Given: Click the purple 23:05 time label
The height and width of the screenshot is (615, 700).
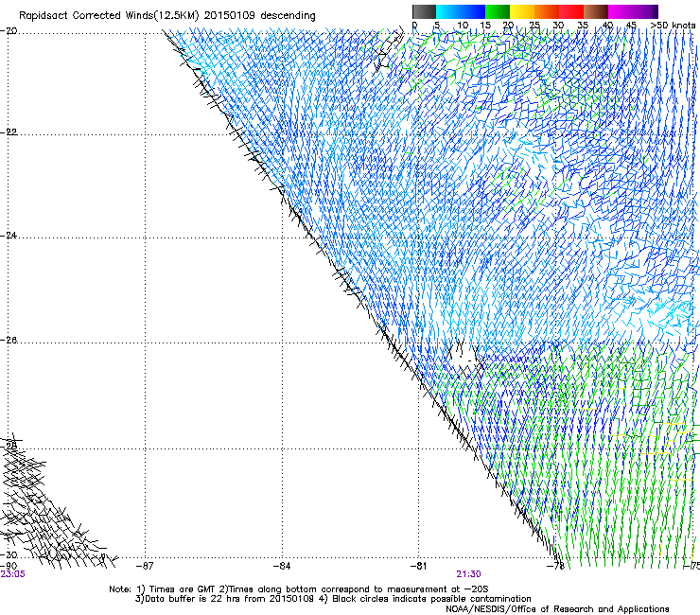Looking at the screenshot, I should [13, 574].
